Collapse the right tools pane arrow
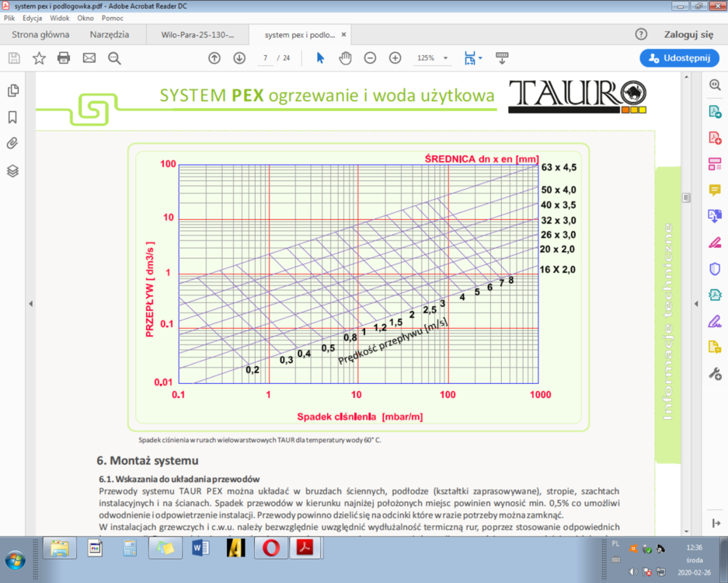 pos(694,304)
